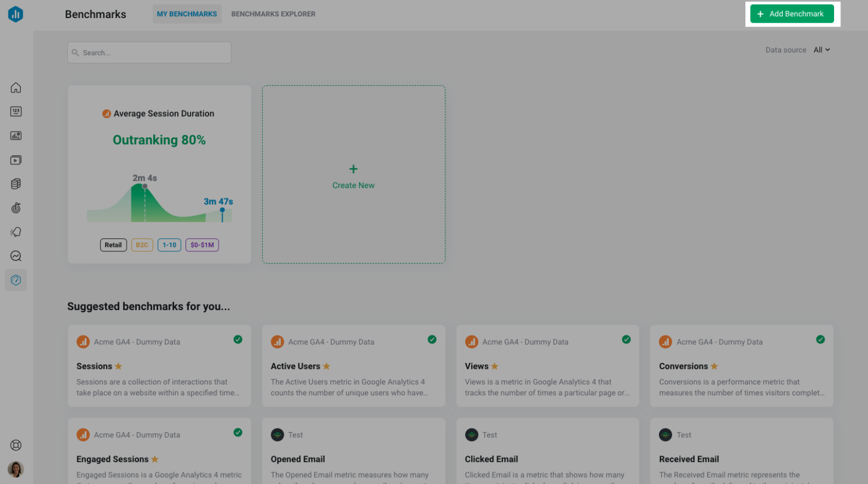Click the Metrics 123 sidebar icon

(16, 112)
